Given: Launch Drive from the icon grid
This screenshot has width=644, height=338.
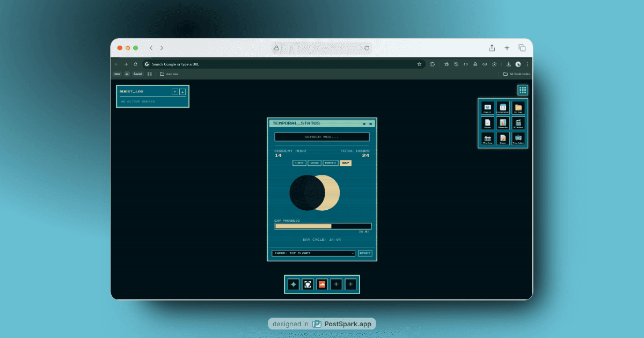Looking at the screenshot, I should [x=518, y=107].
